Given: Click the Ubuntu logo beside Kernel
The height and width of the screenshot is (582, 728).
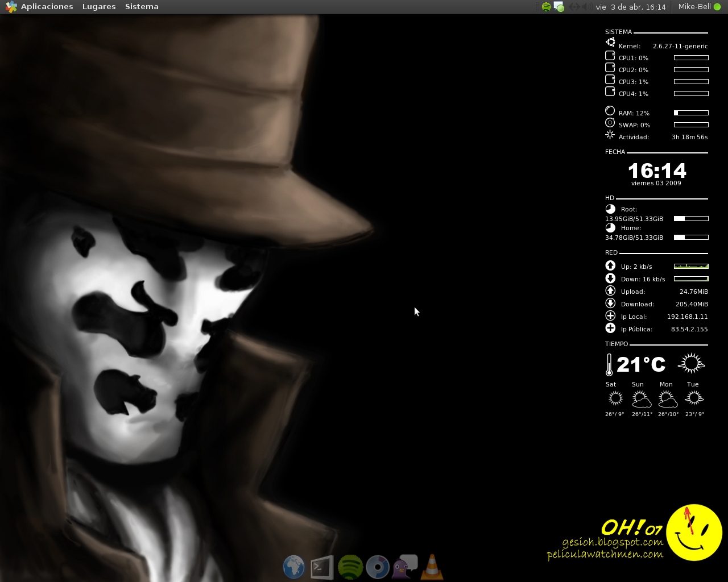Looking at the screenshot, I should 610,43.
